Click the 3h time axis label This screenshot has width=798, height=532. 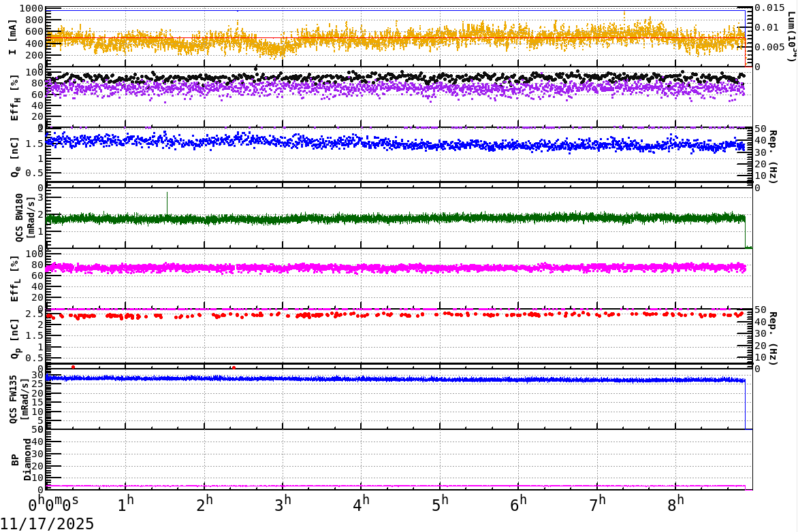[x=283, y=504]
